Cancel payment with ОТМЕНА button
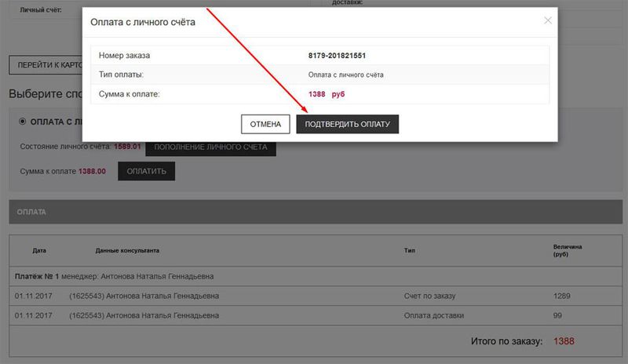 [x=265, y=124]
